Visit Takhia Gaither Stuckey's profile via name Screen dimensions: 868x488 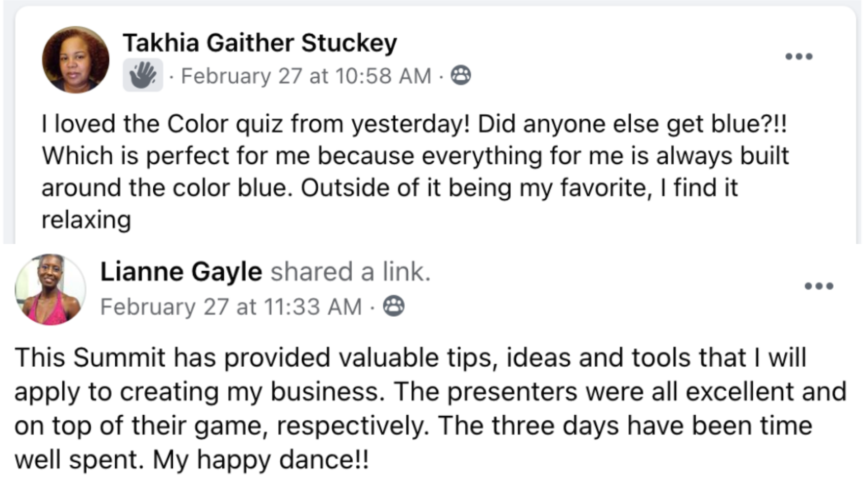click(259, 43)
